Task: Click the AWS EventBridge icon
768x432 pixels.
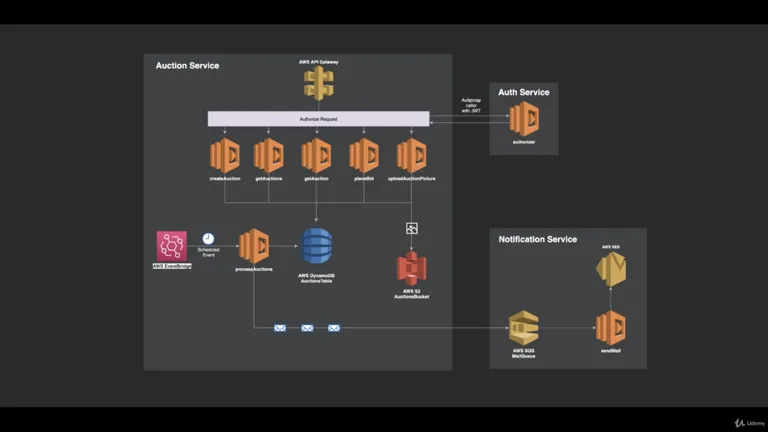Action: 171,246
